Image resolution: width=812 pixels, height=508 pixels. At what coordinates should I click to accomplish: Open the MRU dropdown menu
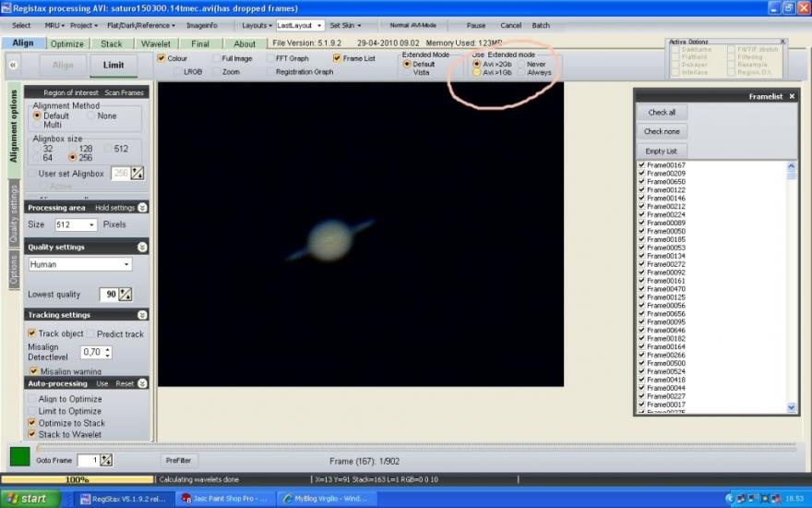[54, 26]
